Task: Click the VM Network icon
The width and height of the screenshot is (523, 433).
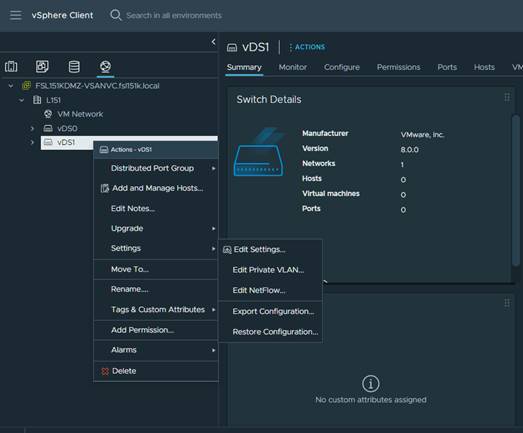Action: 48,114
